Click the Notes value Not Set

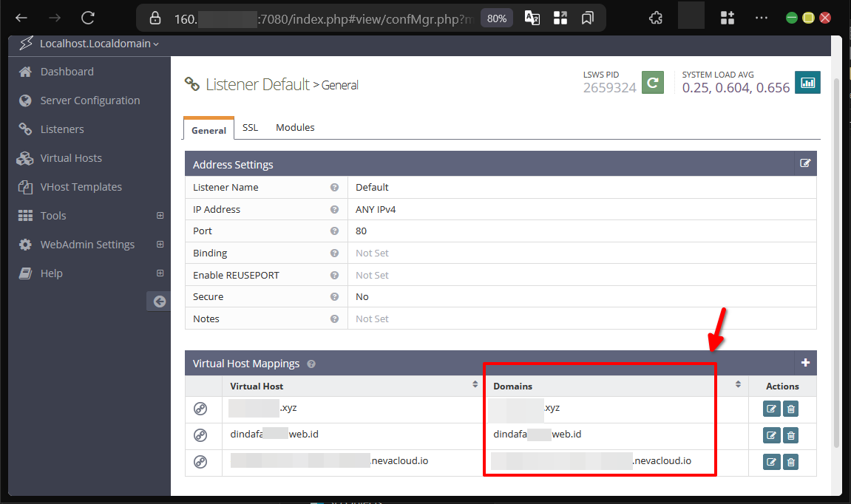pos(372,319)
